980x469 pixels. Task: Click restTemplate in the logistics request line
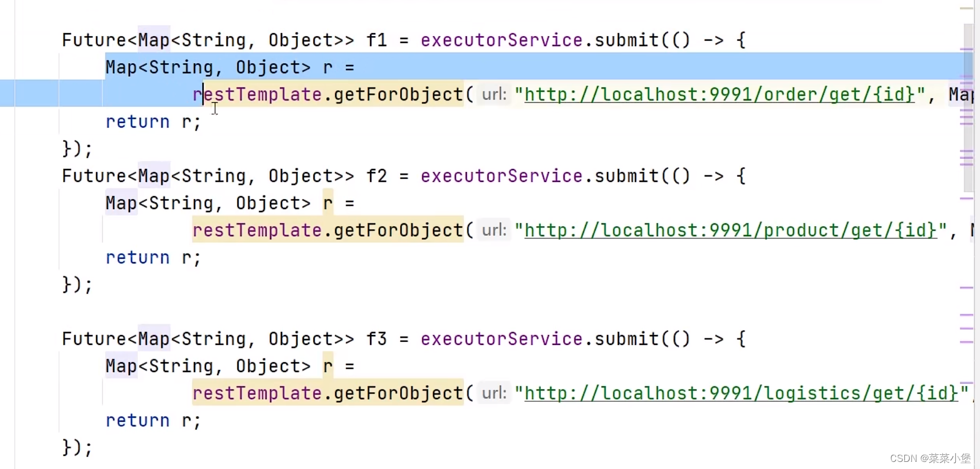pos(257,393)
